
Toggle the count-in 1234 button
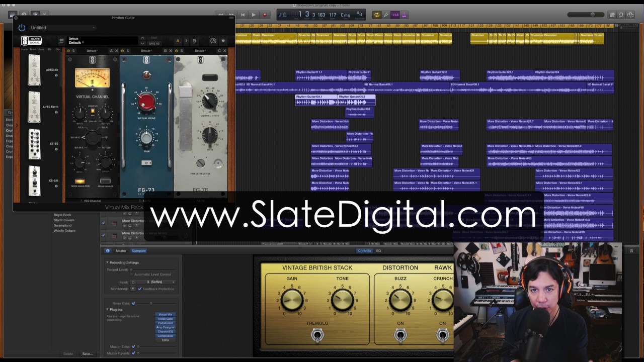395,15
